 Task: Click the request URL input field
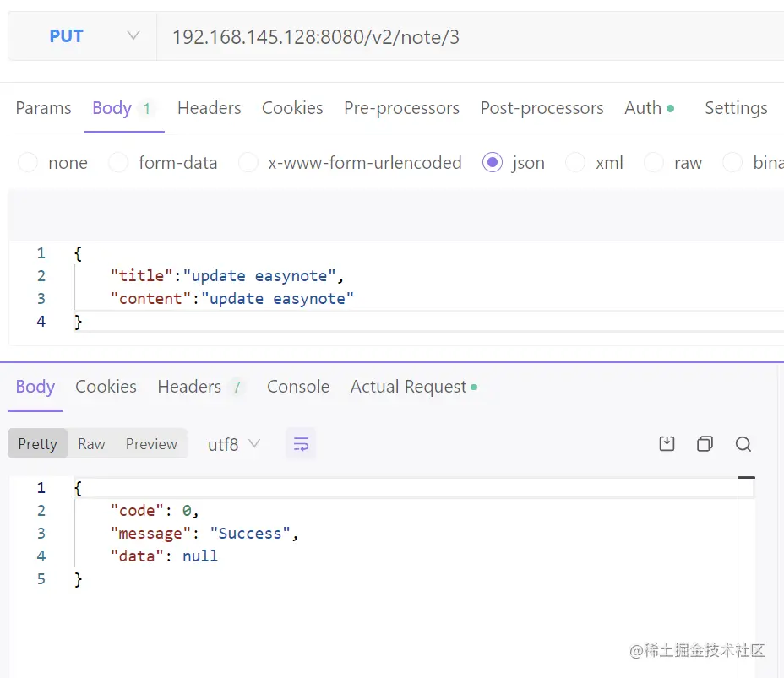[x=465, y=36]
